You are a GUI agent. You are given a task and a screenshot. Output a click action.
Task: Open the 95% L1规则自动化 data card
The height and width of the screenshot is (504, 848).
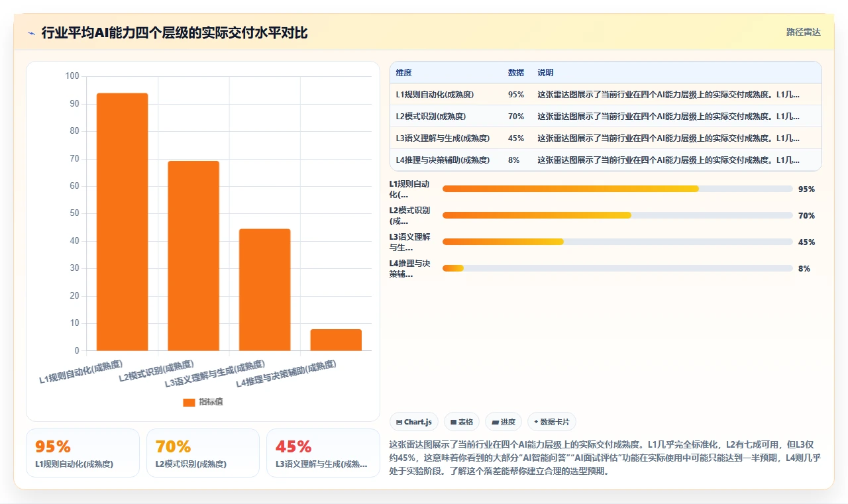pos(83,453)
